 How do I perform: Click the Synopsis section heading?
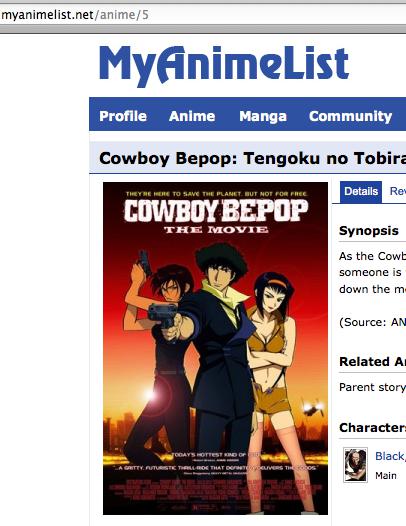pyautogui.click(x=369, y=231)
